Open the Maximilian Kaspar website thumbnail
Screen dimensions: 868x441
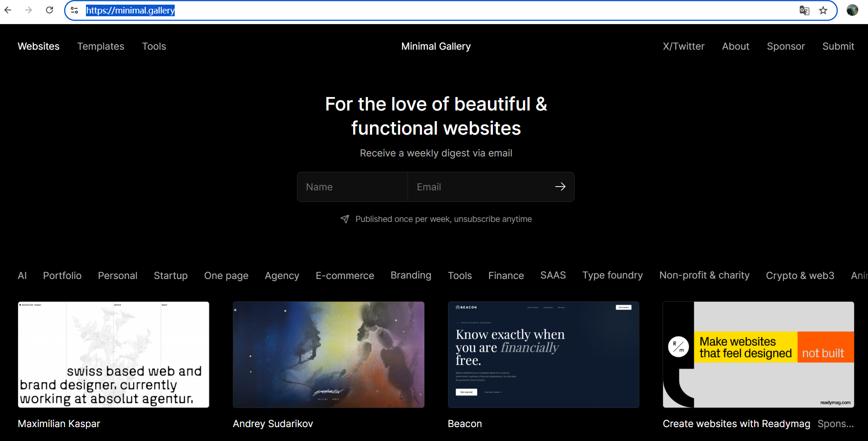tap(113, 355)
